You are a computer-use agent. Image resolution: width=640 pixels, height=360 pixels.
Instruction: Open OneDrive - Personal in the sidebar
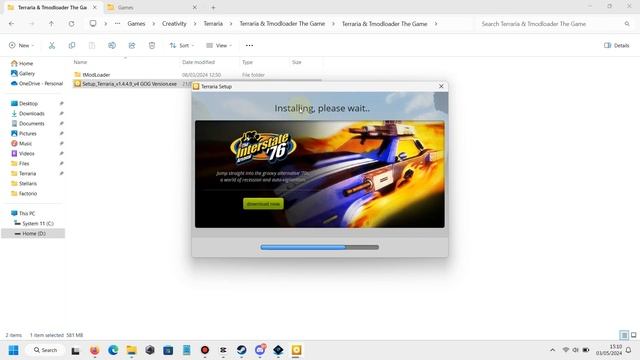click(x=37, y=83)
